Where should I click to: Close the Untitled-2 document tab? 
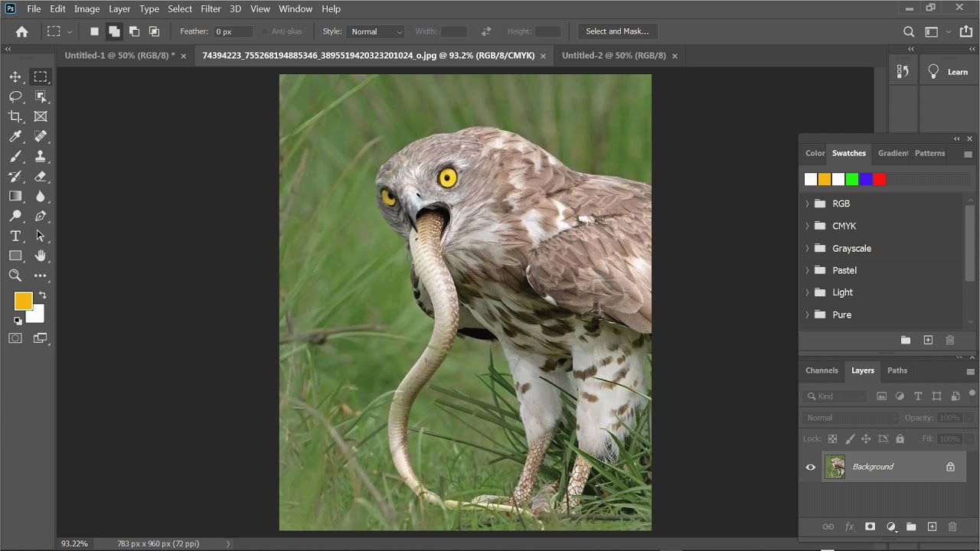pyautogui.click(x=675, y=56)
